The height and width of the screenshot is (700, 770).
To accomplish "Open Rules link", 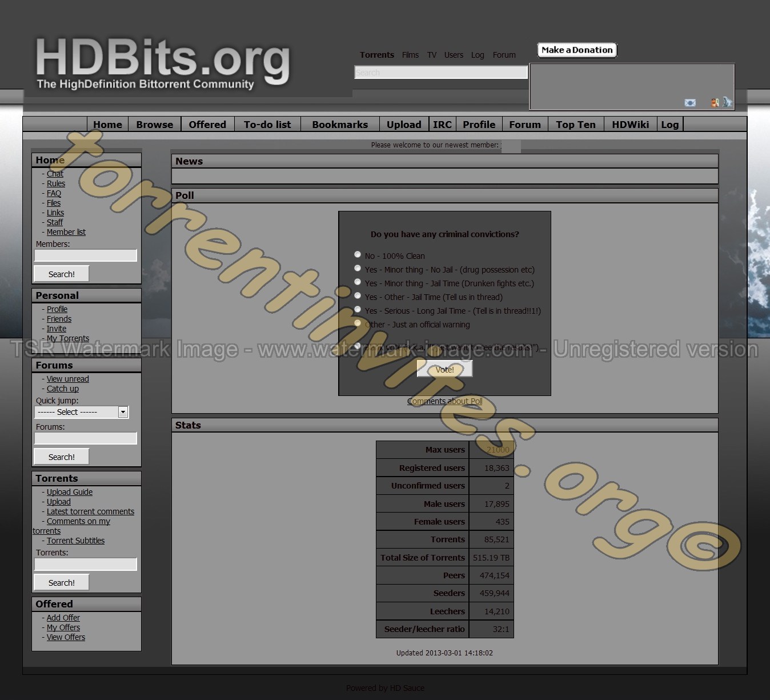I will pyautogui.click(x=56, y=183).
